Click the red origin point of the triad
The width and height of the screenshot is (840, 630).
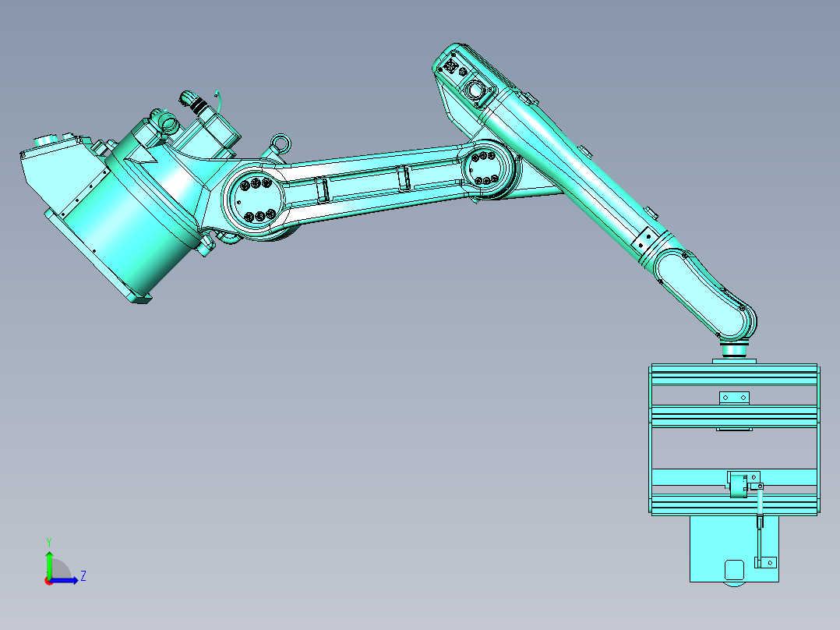pos(49,581)
